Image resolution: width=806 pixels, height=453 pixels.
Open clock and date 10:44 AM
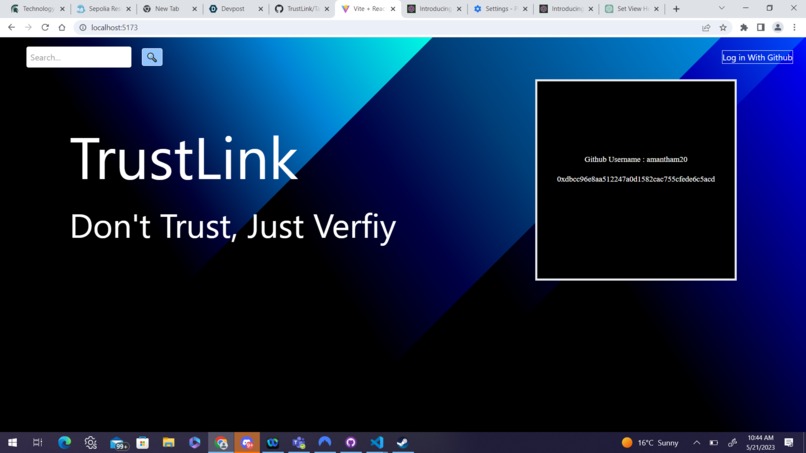[x=760, y=442]
